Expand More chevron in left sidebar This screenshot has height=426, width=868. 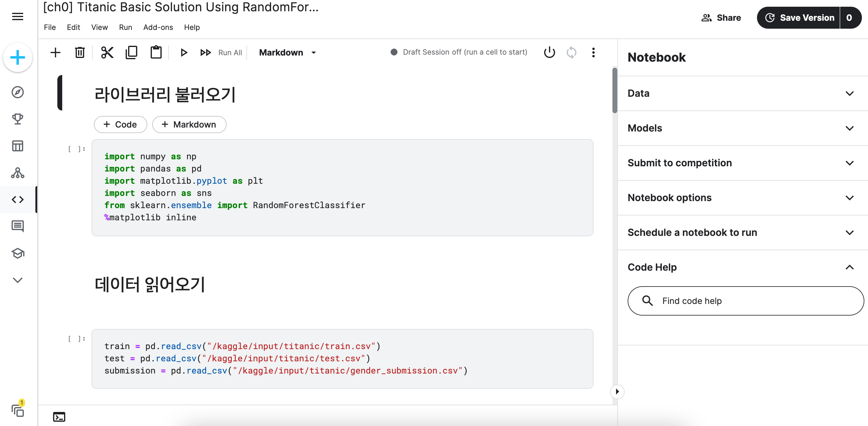coord(17,280)
